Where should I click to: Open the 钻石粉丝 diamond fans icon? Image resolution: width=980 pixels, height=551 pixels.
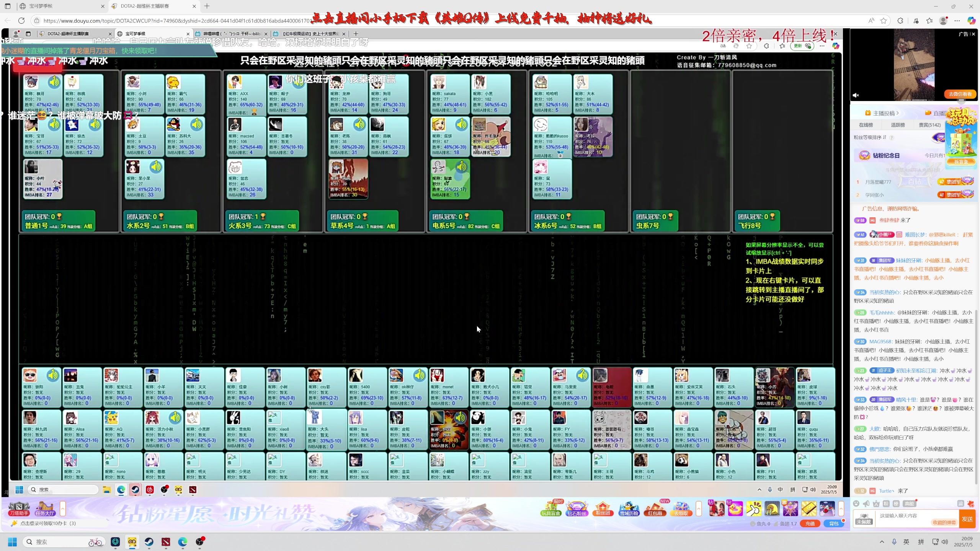(x=577, y=509)
